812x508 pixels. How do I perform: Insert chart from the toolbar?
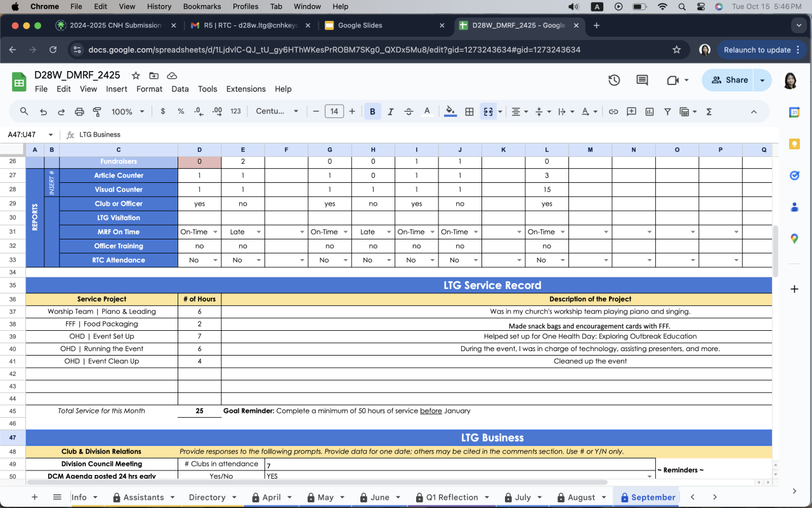coord(649,111)
